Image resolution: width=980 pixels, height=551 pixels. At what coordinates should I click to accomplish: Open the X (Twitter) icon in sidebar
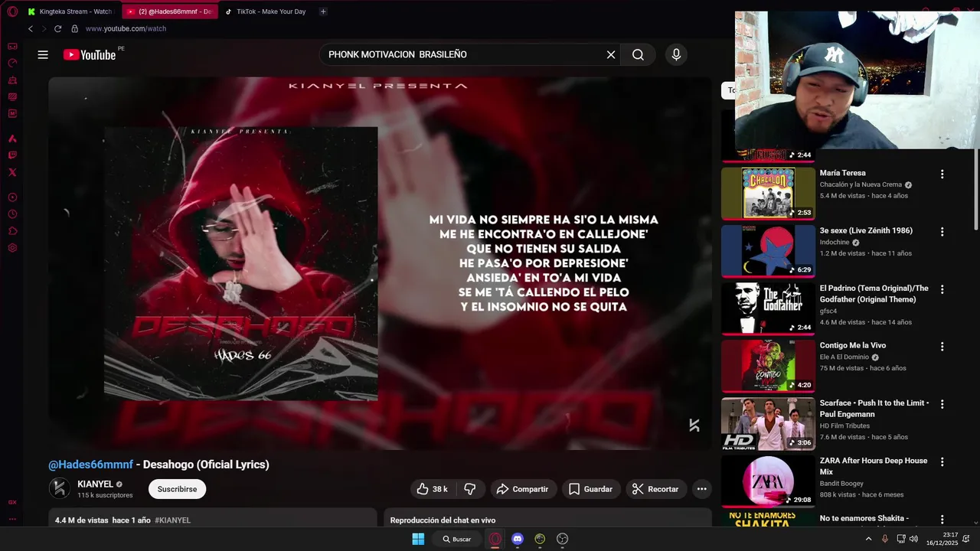coord(12,172)
